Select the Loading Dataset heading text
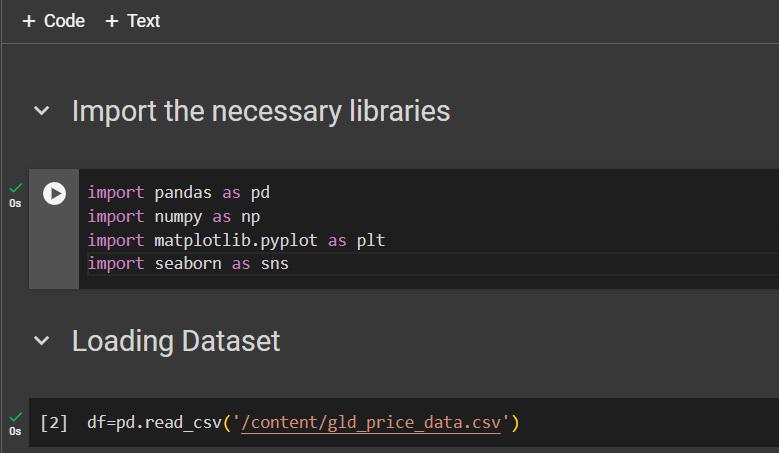The width and height of the screenshot is (779, 453). point(176,341)
